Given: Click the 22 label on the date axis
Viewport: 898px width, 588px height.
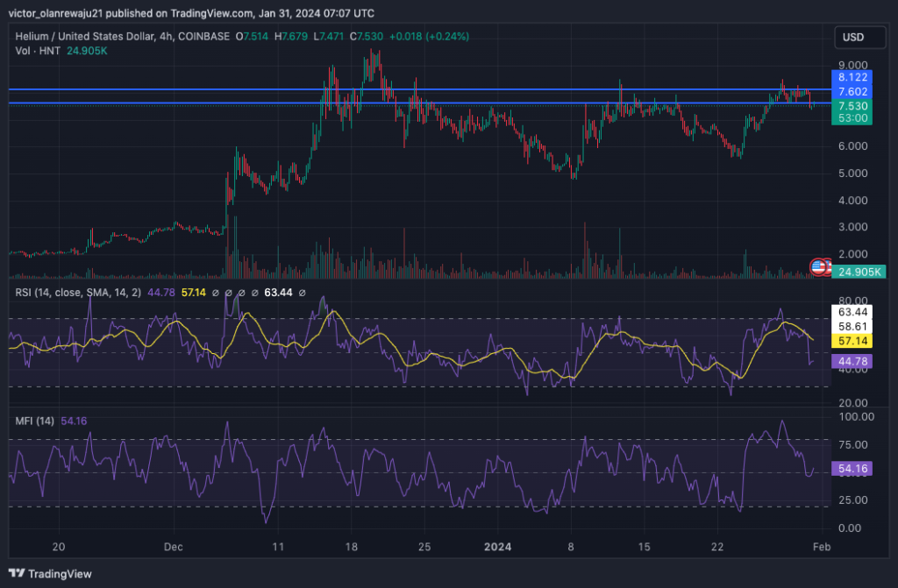Looking at the screenshot, I should [717, 547].
